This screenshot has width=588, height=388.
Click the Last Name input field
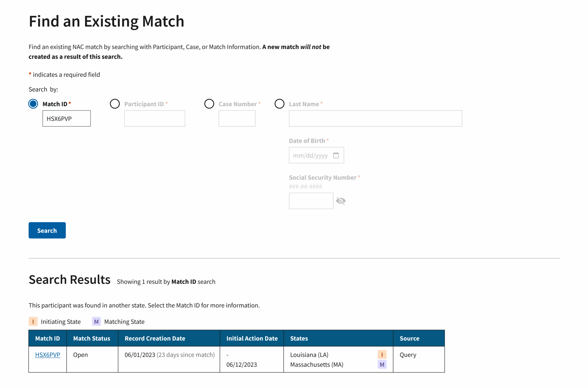(x=375, y=118)
